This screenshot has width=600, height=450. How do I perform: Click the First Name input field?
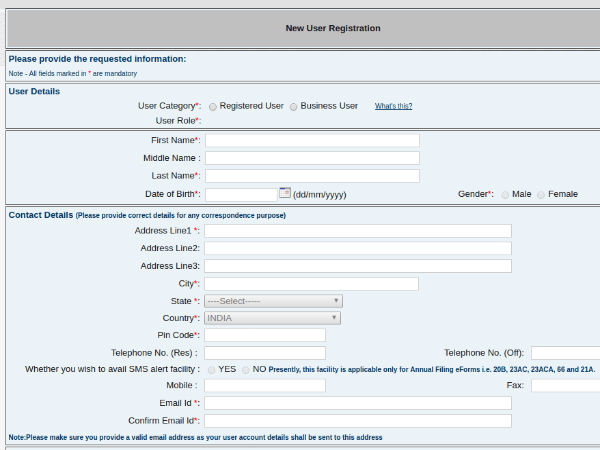(312, 140)
